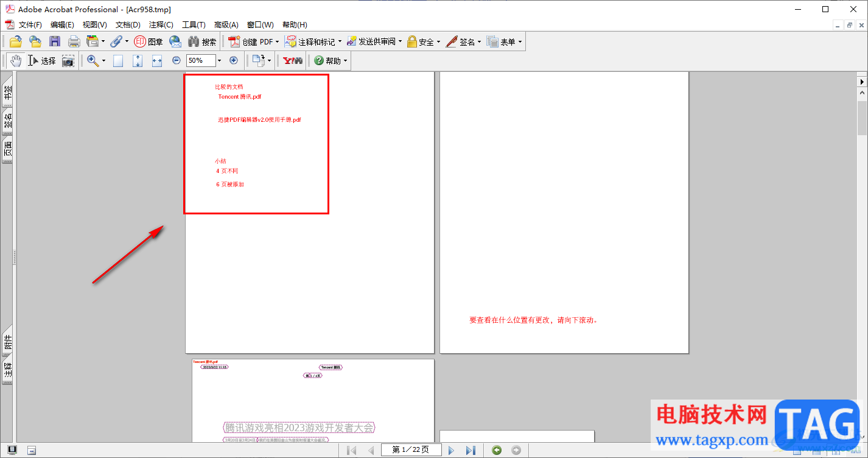The height and width of the screenshot is (458, 868).
Task: Click the vertical scrollbar thumb
Action: click(x=862, y=117)
